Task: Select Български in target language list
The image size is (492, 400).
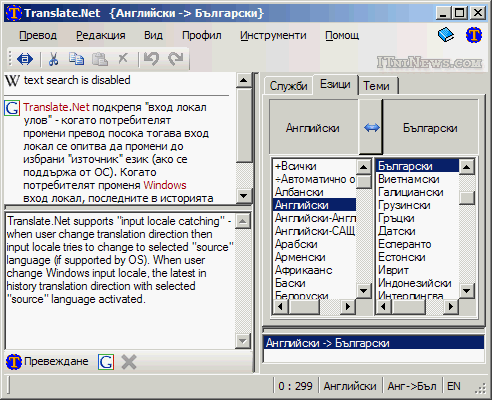Action: [418, 166]
